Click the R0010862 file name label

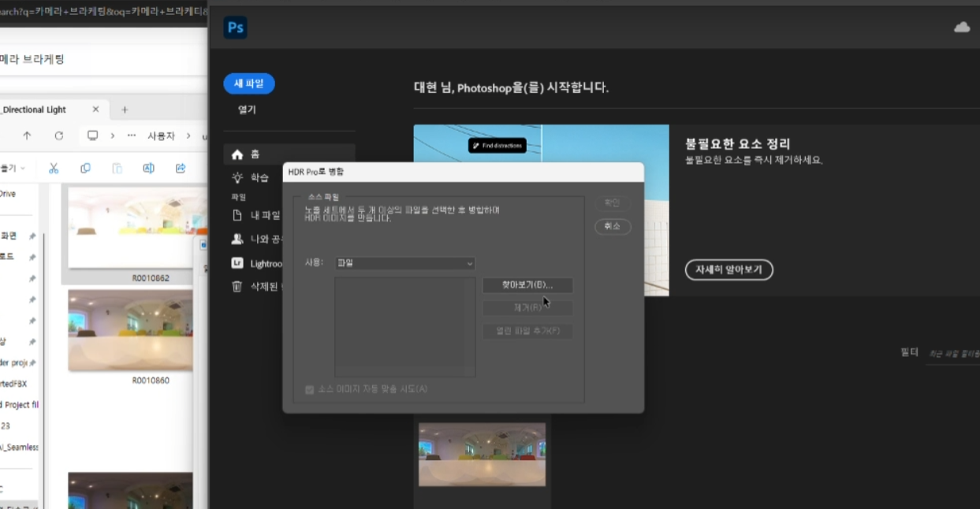tap(151, 278)
